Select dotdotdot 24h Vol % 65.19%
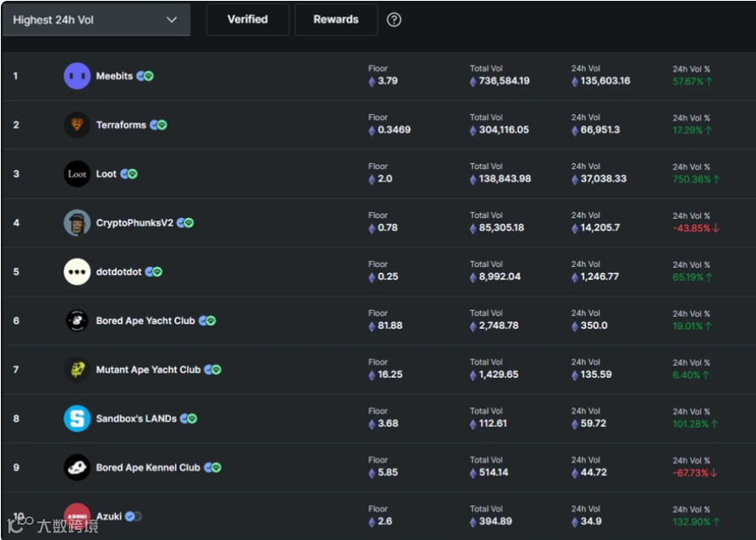The image size is (756, 540). pyautogui.click(x=688, y=277)
